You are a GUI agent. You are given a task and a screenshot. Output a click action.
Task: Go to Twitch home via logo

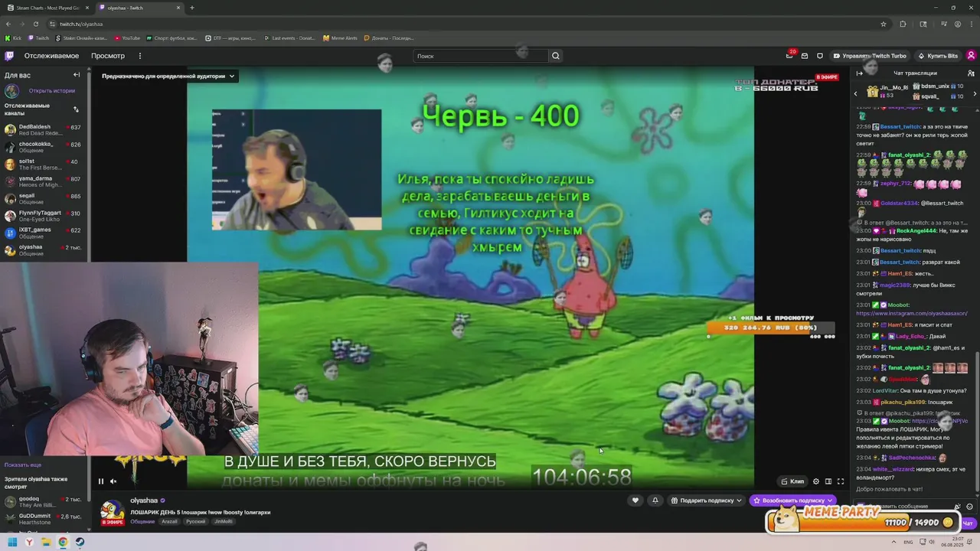click(9, 56)
